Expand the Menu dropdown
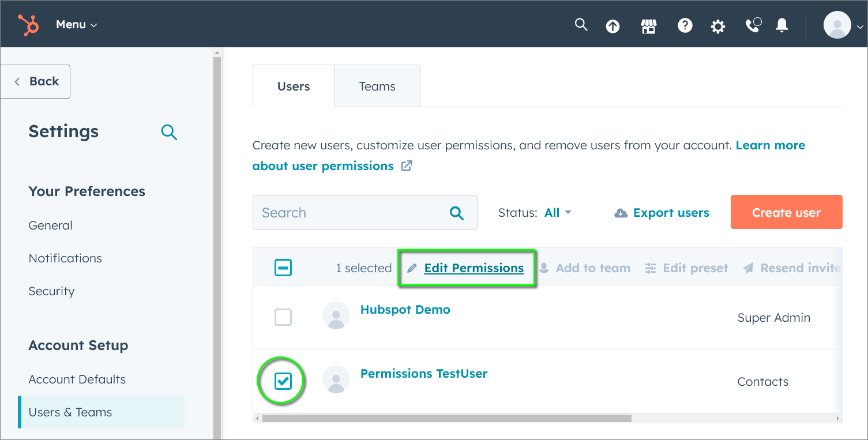868x440 pixels. (76, 25)
